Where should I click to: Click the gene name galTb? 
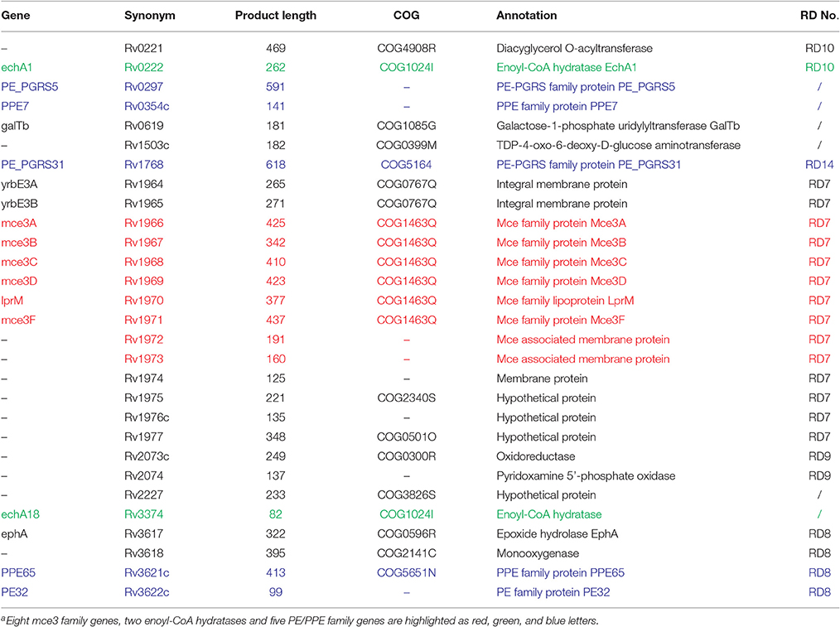click(x=15, y=126)
